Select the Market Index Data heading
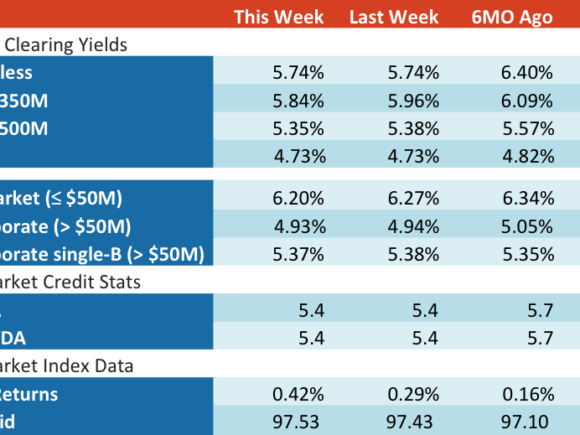The height and width of the screenshot is (435, 580). (67, 366)
